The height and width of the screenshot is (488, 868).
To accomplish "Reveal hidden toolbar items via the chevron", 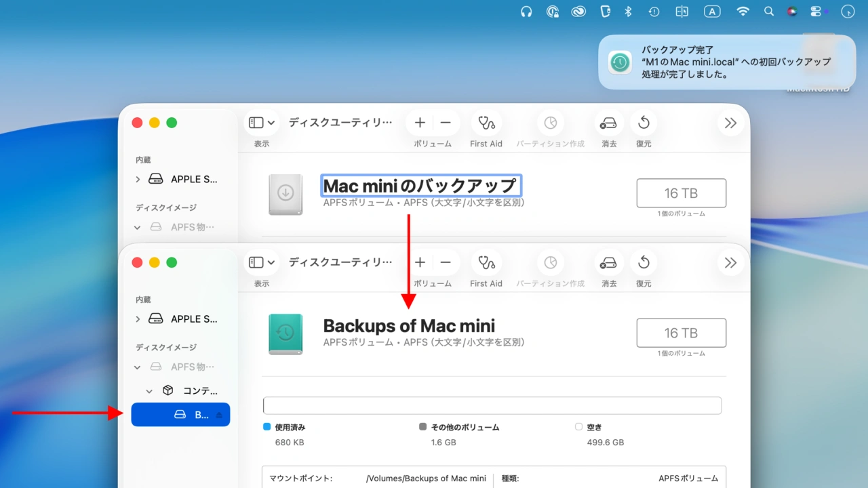I will tap(730, 262).
